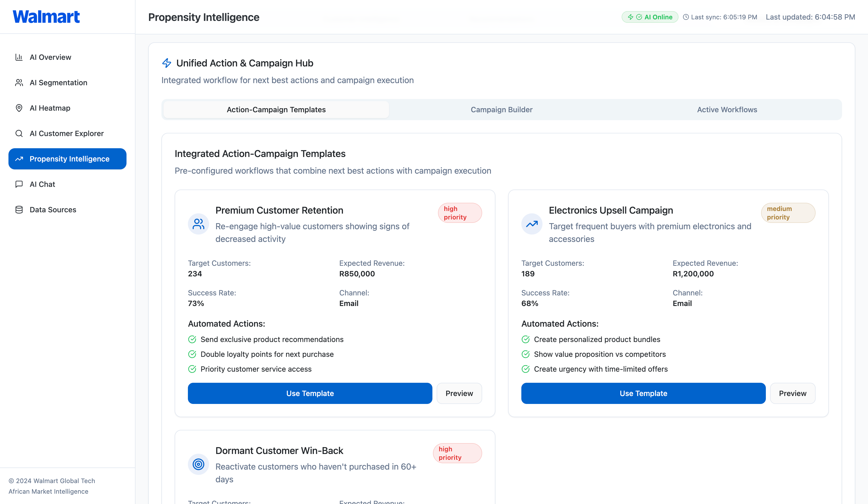
Task: Click the AI Online status badge
Action: pos(650,17)
